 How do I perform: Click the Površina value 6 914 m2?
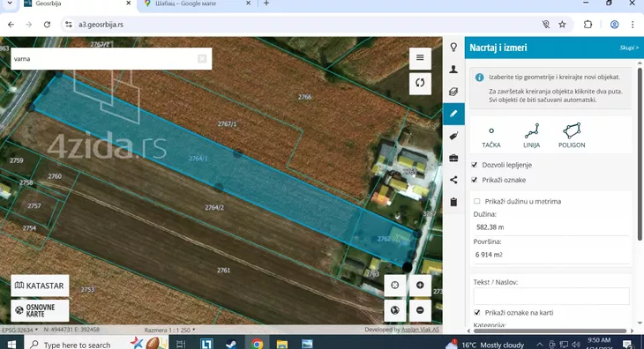(x=489, y=255)
